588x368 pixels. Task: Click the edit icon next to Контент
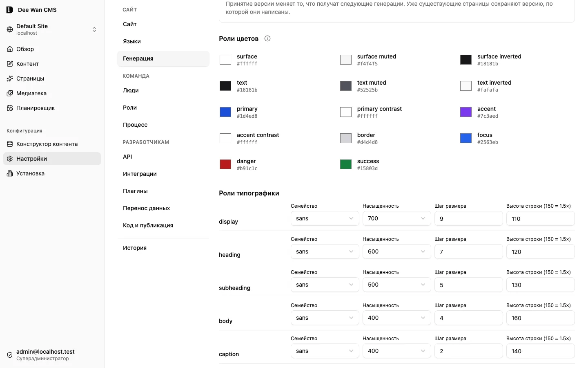pyautogui.click(x=10, y=64)
